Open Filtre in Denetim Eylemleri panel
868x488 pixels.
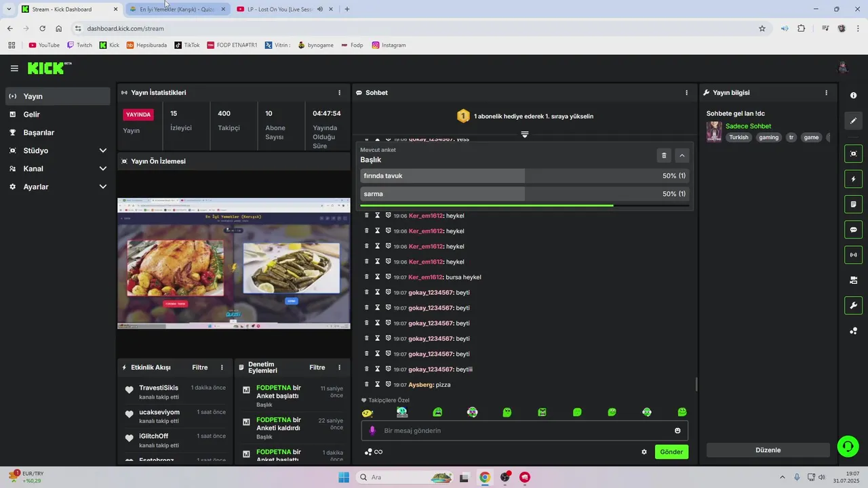coord(317,367)
